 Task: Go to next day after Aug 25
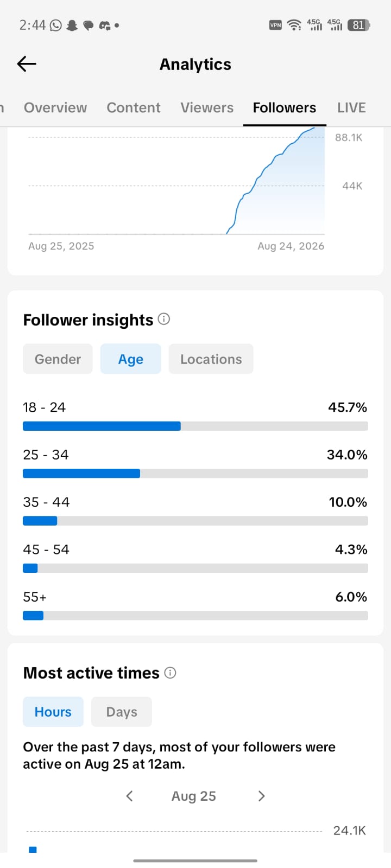(261, 796)
